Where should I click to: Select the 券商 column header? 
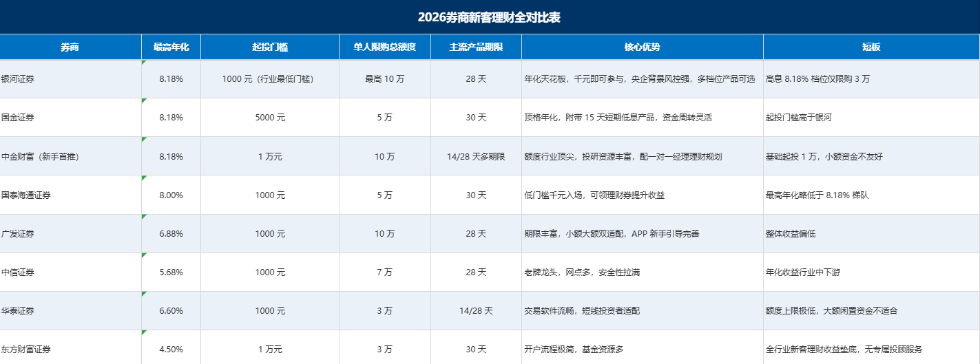(70, 47)
